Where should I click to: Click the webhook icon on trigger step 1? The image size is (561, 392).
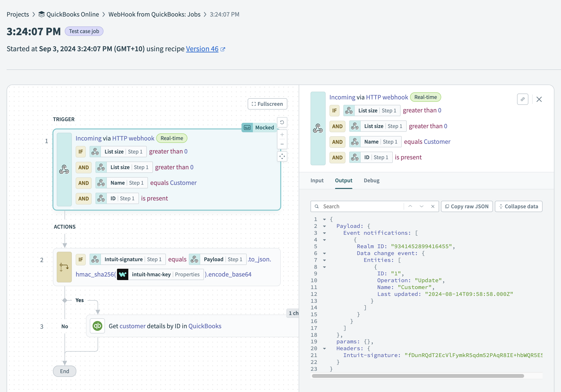pyautogui.click(x=64, y=169)
